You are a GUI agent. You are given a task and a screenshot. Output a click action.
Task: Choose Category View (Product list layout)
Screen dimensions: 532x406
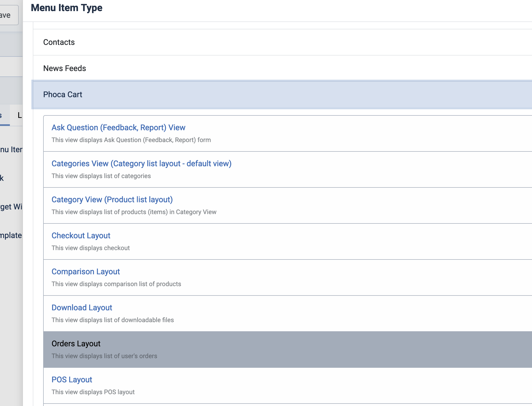(112, 200)
